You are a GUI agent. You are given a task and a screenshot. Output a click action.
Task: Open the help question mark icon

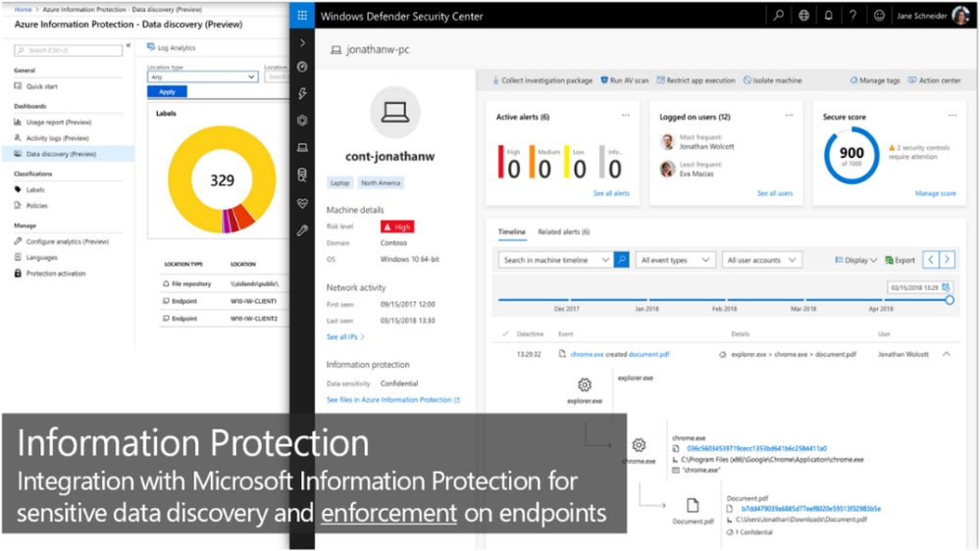tap(853, 16)
